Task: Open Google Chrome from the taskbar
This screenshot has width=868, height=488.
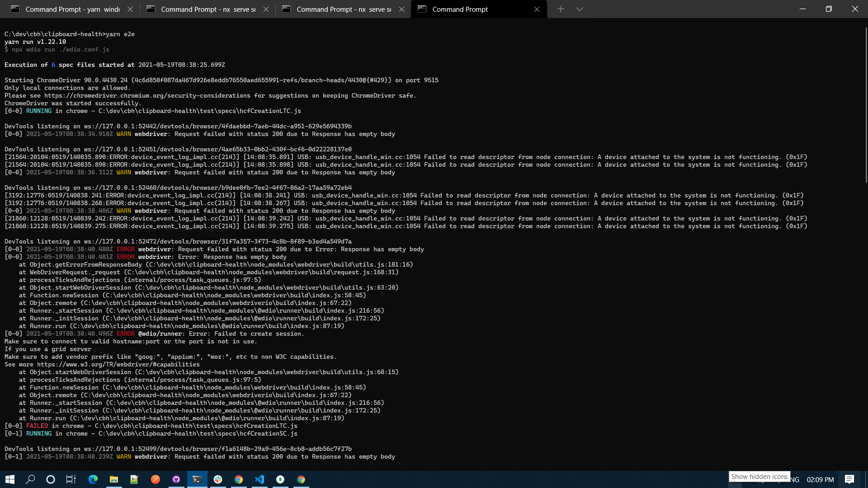Action: 239,479
